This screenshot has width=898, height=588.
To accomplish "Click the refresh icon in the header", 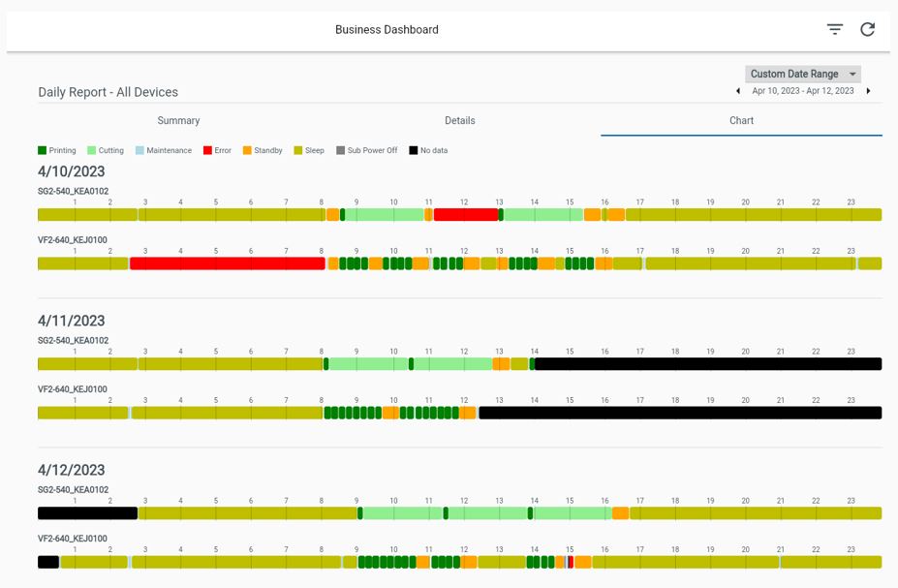I will [868, 29].
